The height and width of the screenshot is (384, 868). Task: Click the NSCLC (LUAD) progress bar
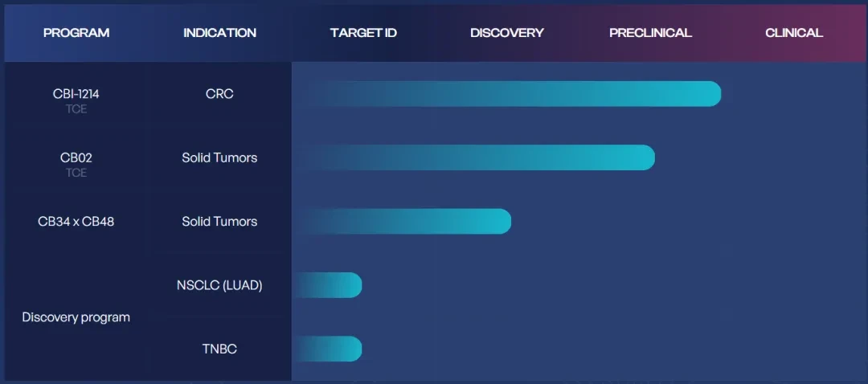[328, 285]
